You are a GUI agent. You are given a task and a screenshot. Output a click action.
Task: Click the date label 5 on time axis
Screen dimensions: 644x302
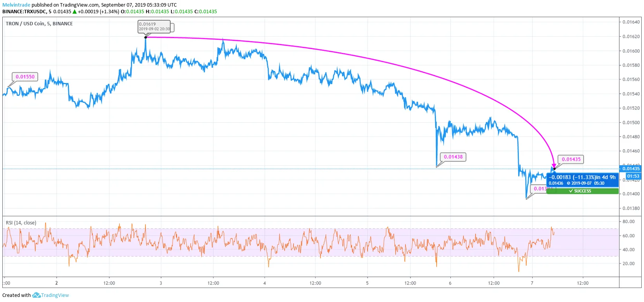coord(367,283)
